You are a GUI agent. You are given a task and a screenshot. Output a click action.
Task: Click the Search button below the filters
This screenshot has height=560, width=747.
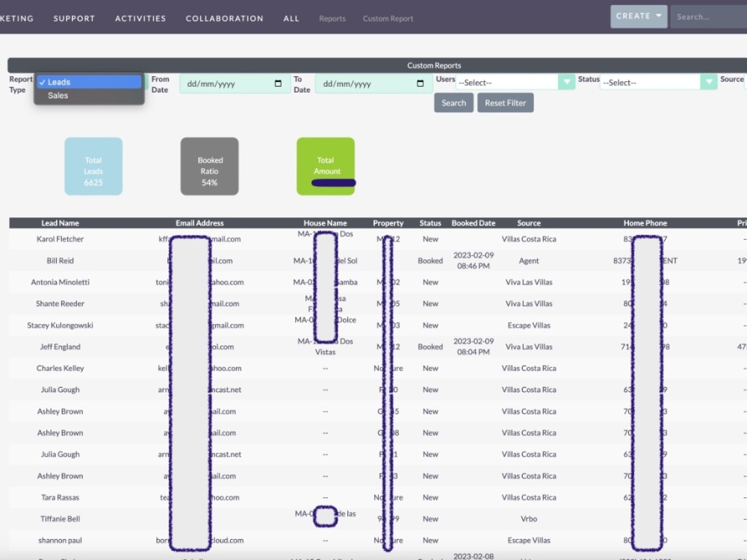click(453, 103)
